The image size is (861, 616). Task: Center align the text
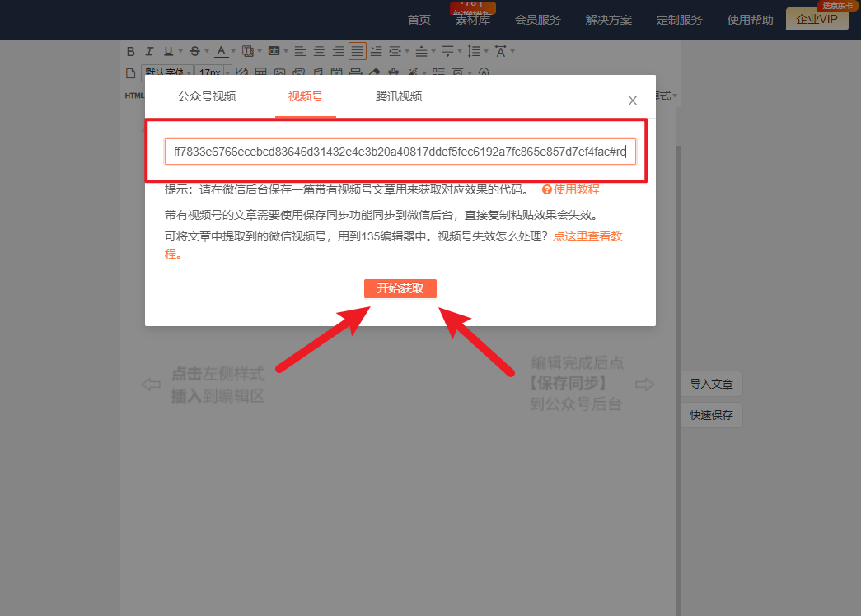[319, 51]
